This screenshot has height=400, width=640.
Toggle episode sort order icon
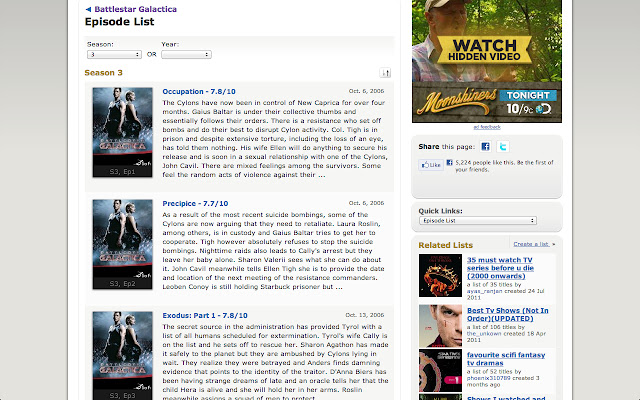pyautogui.click(x=385, y=73)
